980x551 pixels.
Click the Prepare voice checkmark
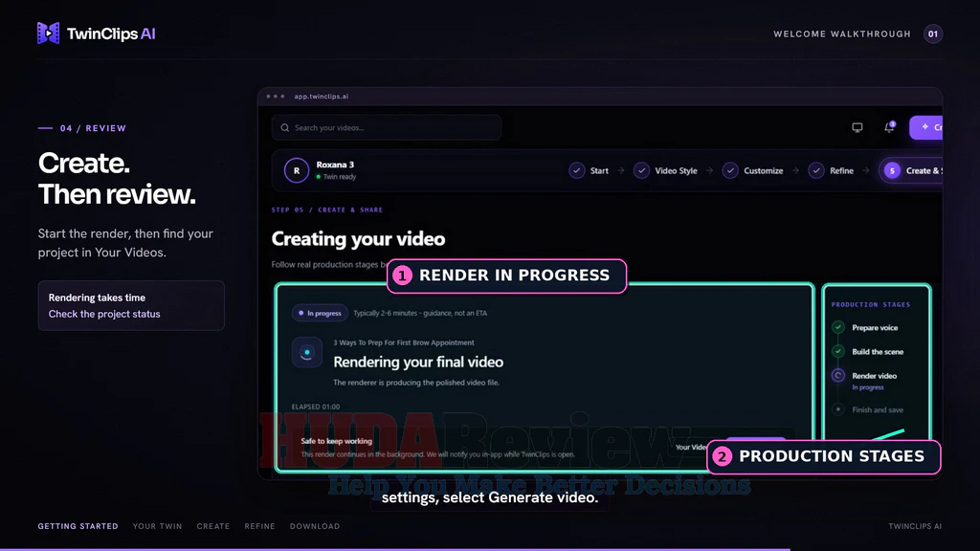coord(838,327)
